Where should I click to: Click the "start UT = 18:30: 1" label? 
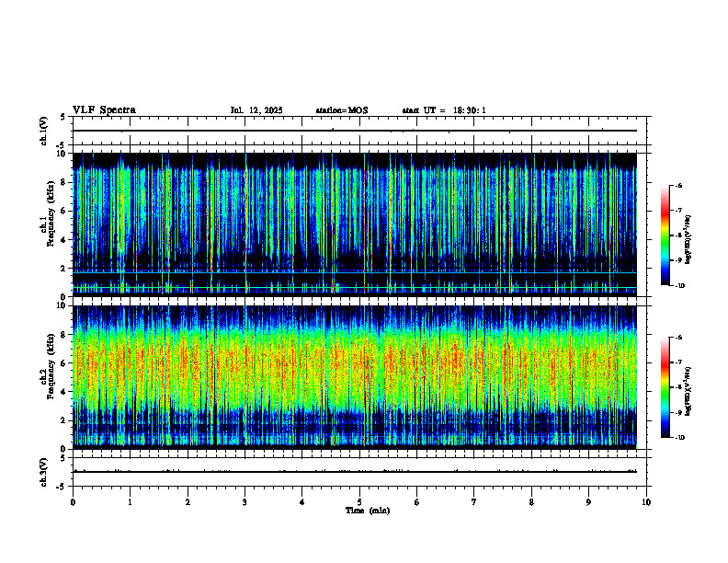click(x=444, y=110)
